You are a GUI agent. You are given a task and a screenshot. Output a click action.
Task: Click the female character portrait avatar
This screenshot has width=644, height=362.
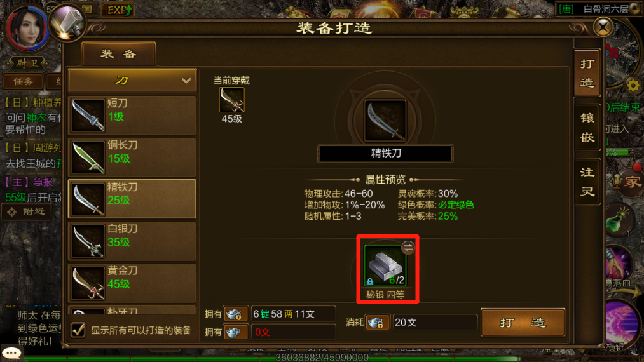click(27, 28)
